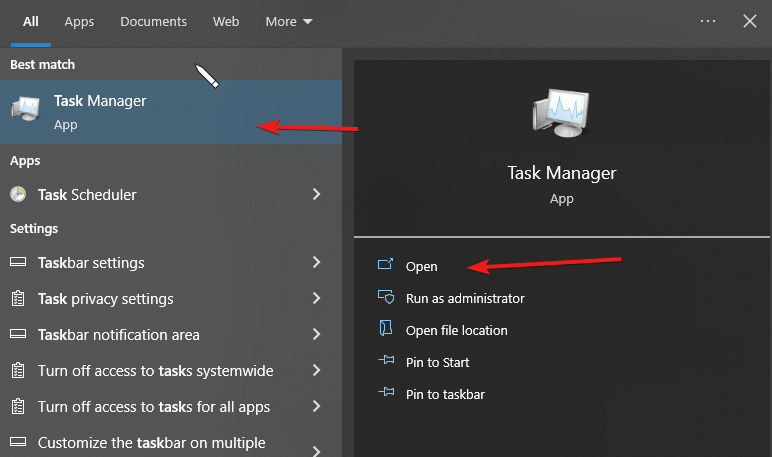This screenshot has height=457, width=772.
Task: Click the Open file location folder icon
Action: tap(386, 330)
